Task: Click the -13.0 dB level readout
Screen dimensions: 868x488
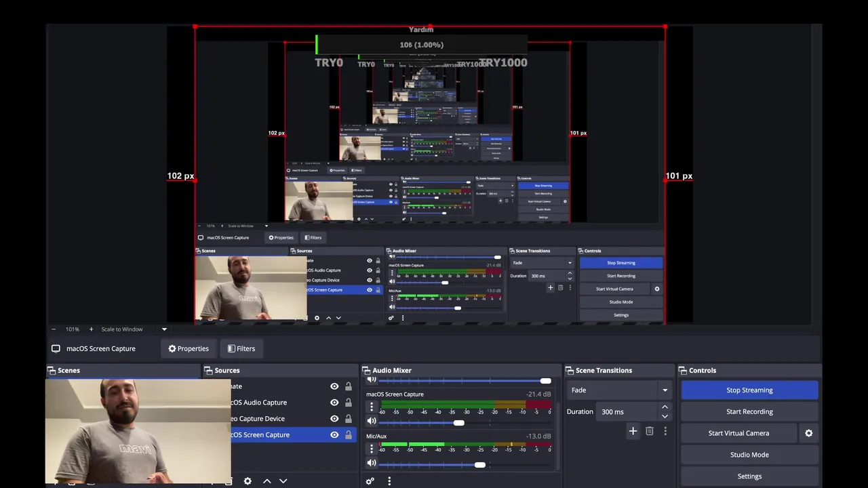Action: click(538, 436)
